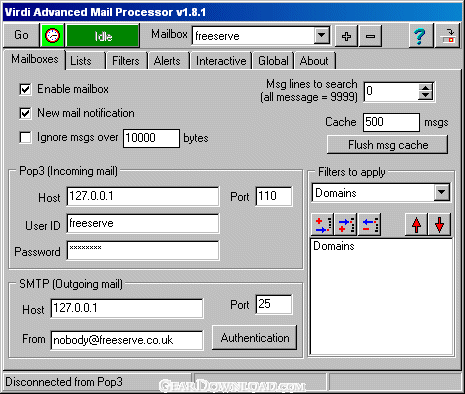Viewport: 465px width, 394px height.
Task: Click the insert filter icon with blue arrow
Action: pyautogui.click(x=346, y=225)
